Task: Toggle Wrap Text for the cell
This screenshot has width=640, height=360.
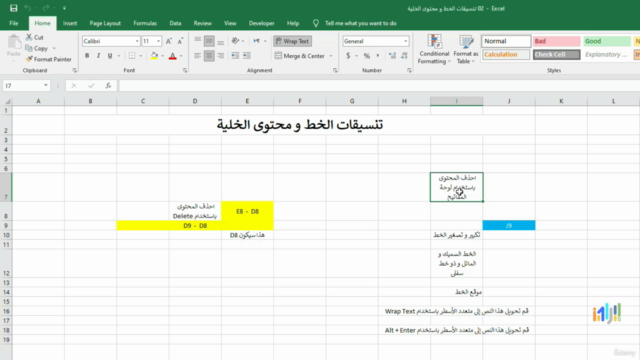Action: pyautogui.click(x=292, y=41)
